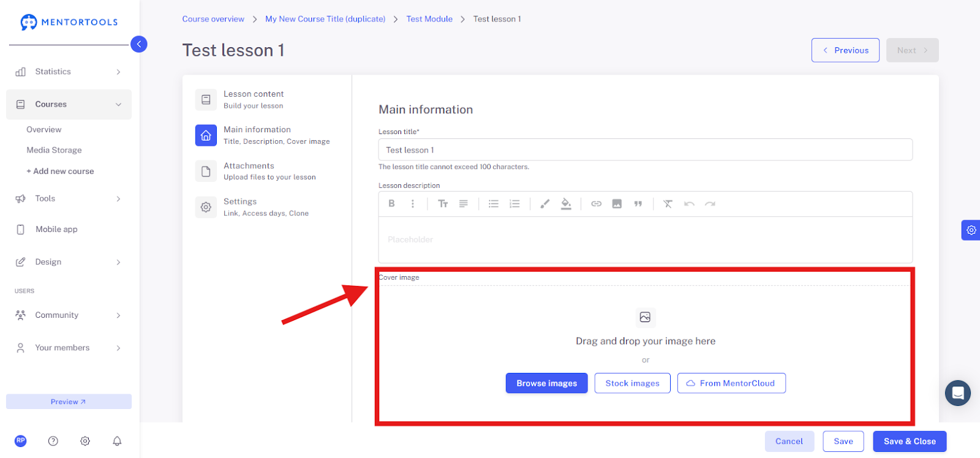Click the Previous button

click(845, 50)
